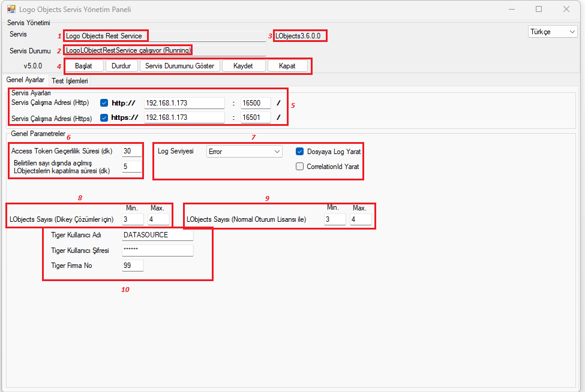Click Min field for Normal Oturum Lisansı

[335, 219]
